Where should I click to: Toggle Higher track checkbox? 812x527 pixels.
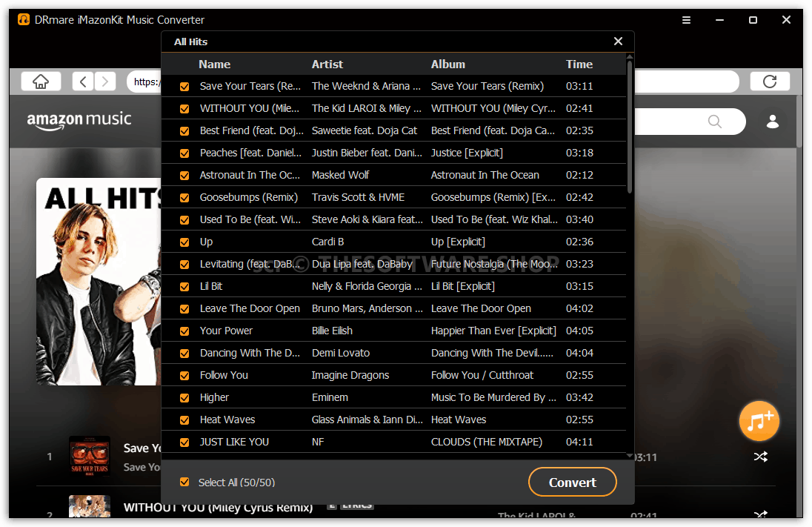coord(184,398)
